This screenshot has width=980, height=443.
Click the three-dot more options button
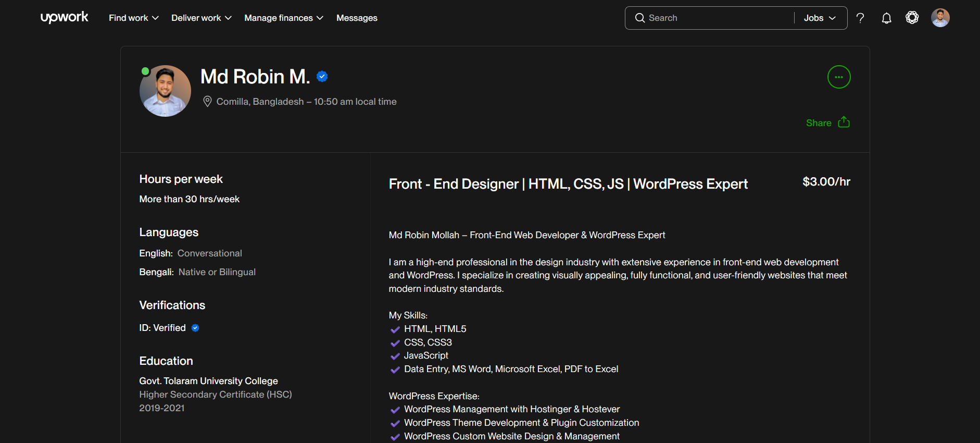click(838, 77)
